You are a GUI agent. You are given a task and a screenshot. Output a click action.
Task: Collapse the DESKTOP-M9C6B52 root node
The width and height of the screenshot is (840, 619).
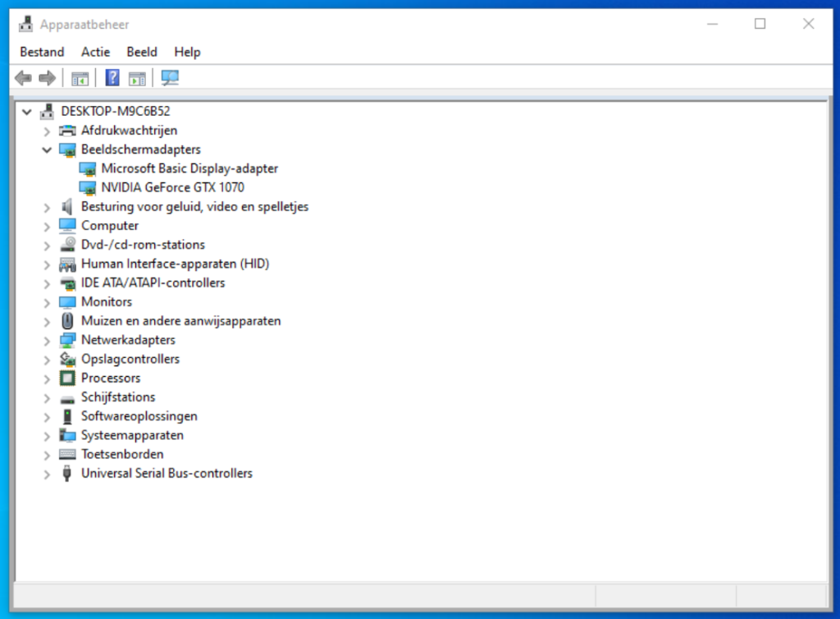tap(28, 112)
